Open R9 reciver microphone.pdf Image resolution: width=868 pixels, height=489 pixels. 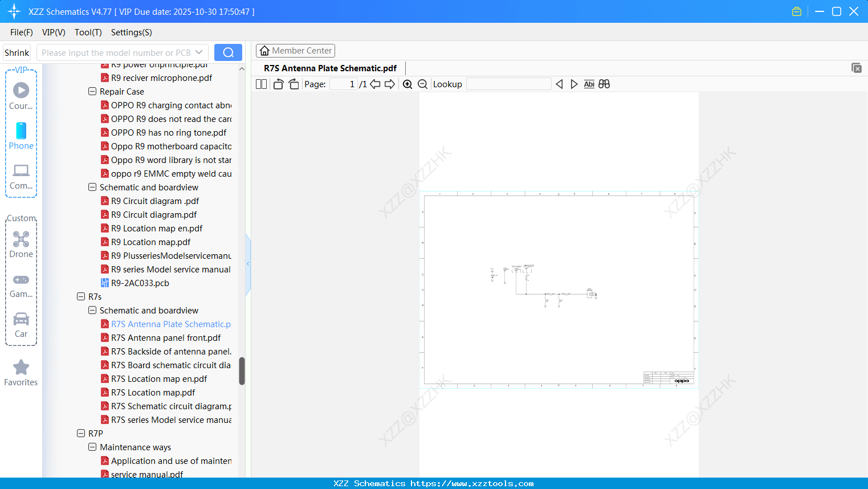(161, 78)
